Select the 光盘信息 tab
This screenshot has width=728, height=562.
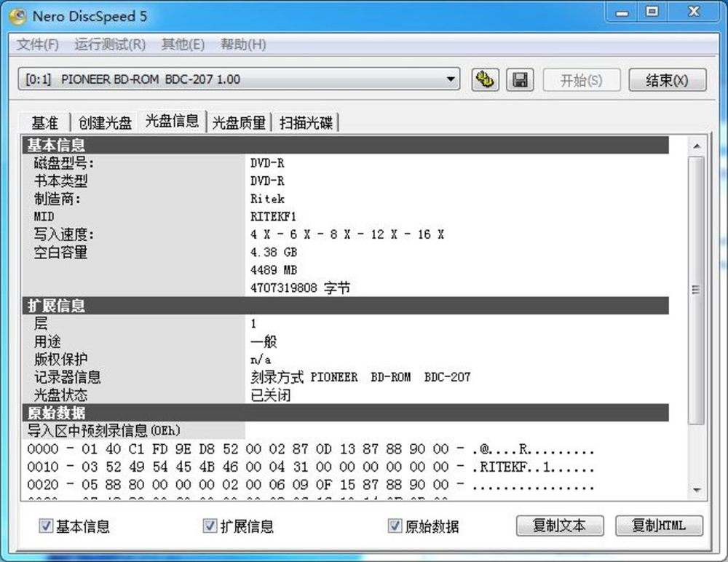point(172,122)
